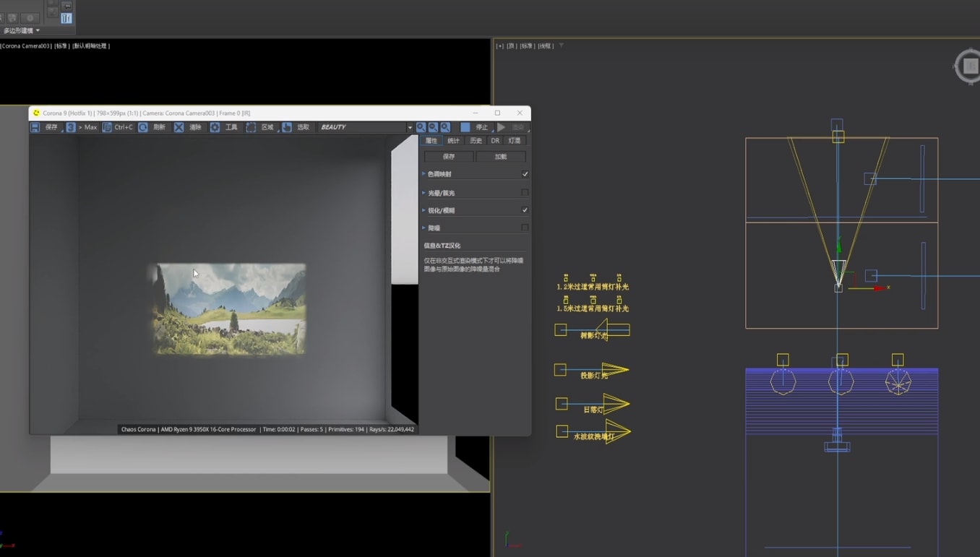Click the grey play triangle render icon
This screenshot has width=980, height=557.
[501, 127]
